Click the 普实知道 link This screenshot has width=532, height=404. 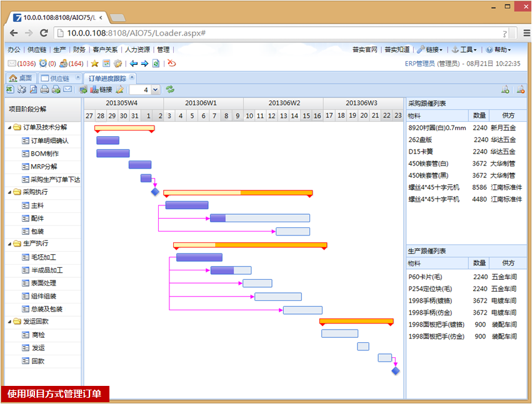click(x=397, y=50)
